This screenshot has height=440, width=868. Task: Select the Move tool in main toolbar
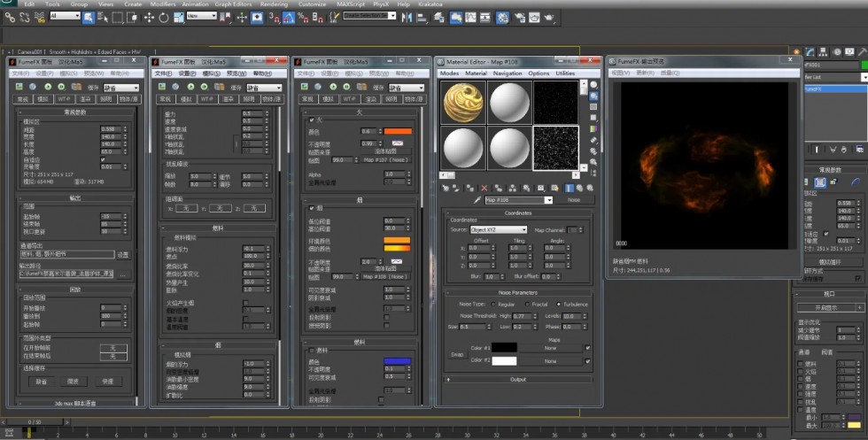pos(149,18)
